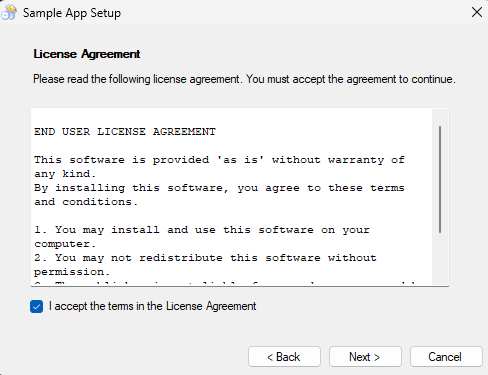The image size is (488, 375).
Task: Cancel the installation
Action: [446, 357]
